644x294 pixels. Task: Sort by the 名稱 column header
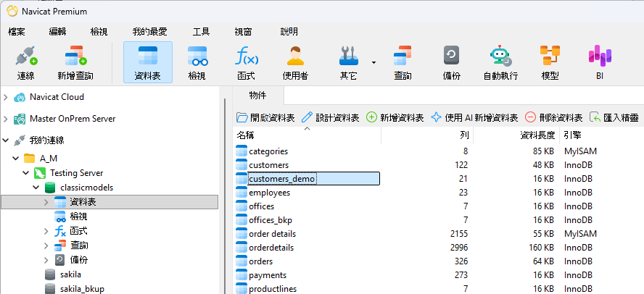308,135
